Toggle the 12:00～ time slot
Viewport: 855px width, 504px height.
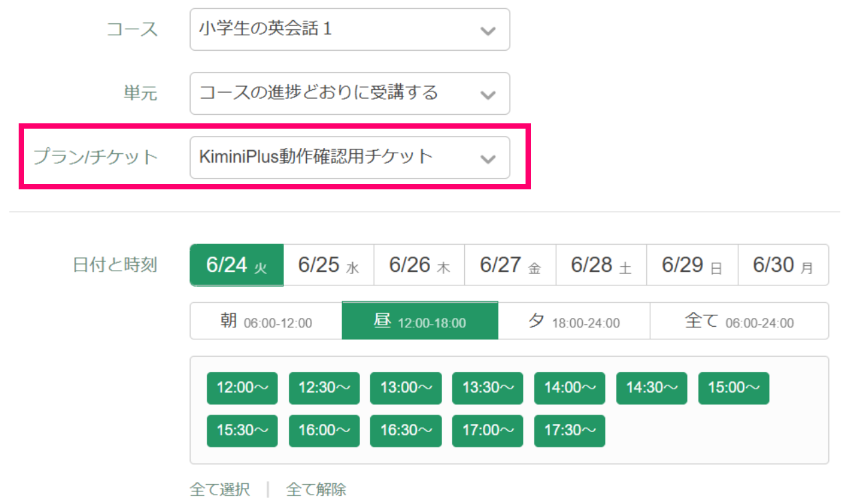(x=242, y=388)
